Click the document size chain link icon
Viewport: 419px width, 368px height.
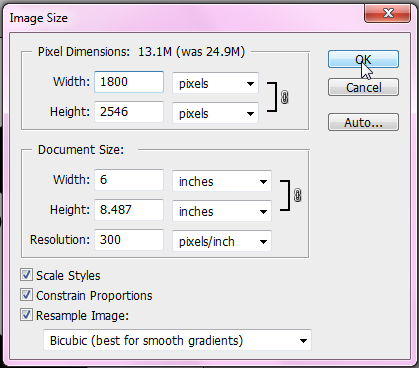pyautogui.click(x=297, y=195)
